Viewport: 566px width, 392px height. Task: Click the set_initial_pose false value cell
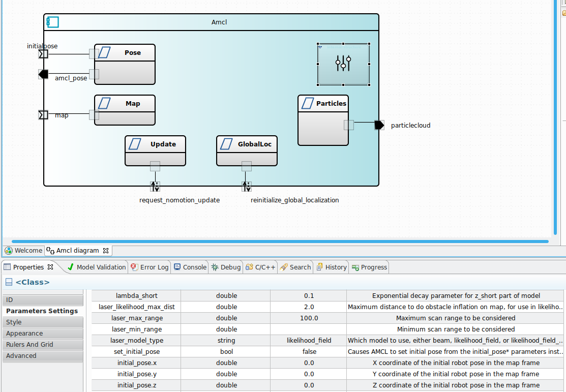pos(309,352)
